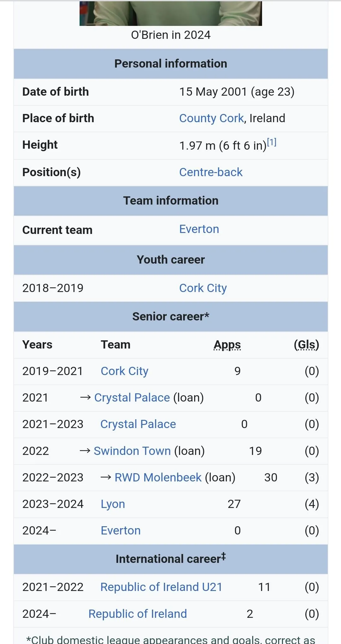Click the Gls column abbreviation
341x644 pixels.
click(306, 345)
